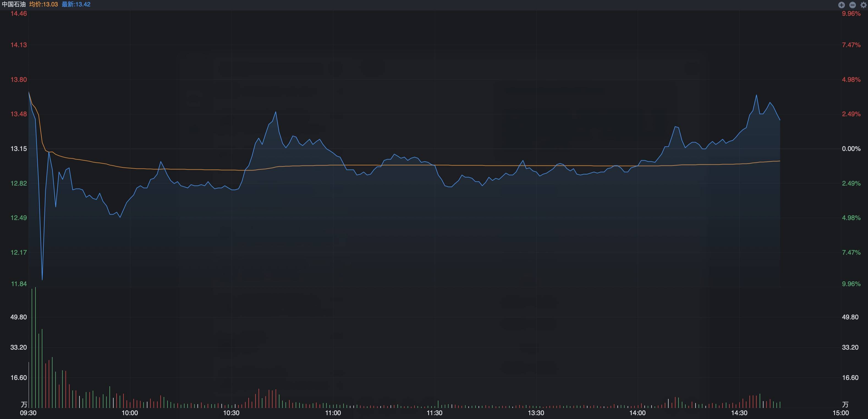Click the 13.80 price axis label
Screen dimensions: 868x419
(18, 80)
